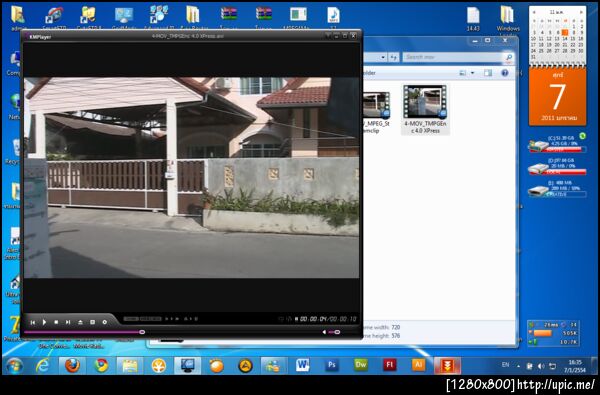Click the eject/open file button in KMPlayer
The width and height of the screenshot is (600, 395).
[80, 322]
